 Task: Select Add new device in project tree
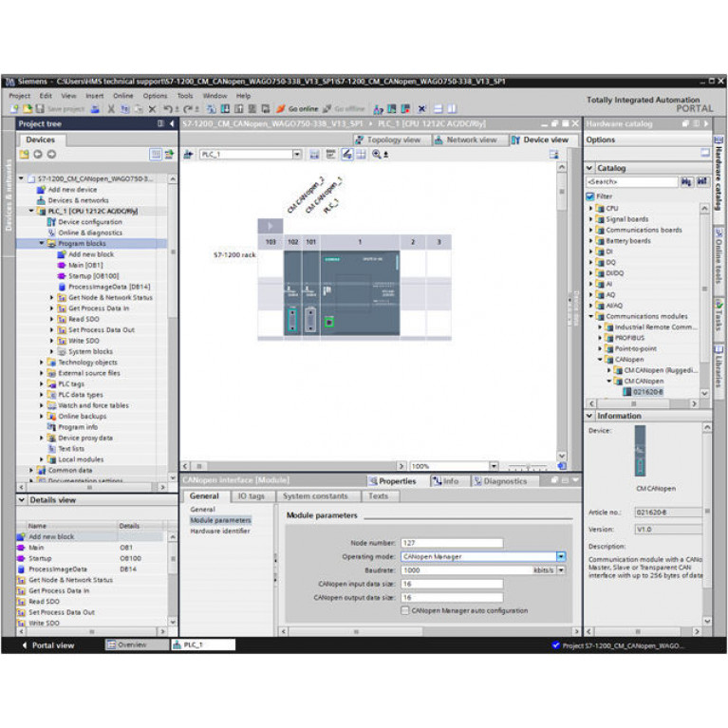(72, 190)
